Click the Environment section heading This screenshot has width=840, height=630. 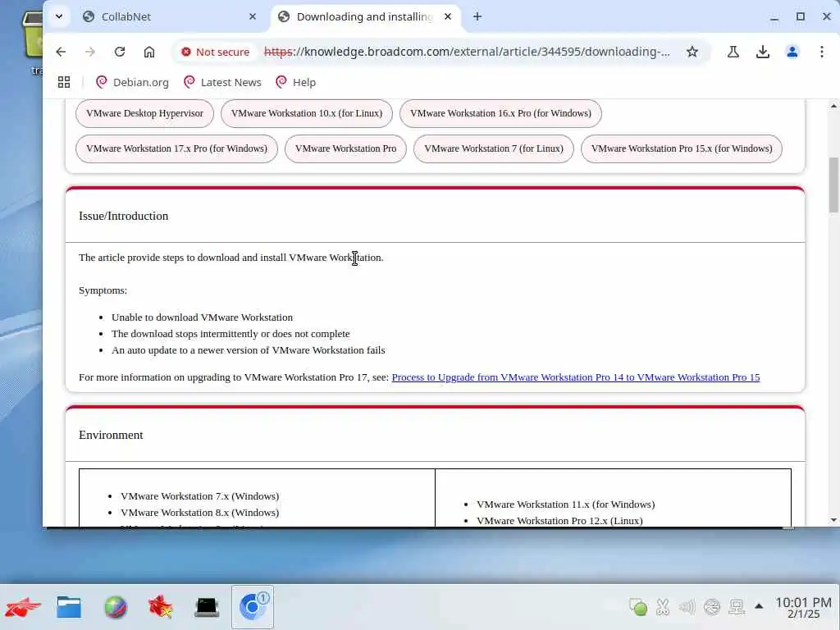click(111, 435)
